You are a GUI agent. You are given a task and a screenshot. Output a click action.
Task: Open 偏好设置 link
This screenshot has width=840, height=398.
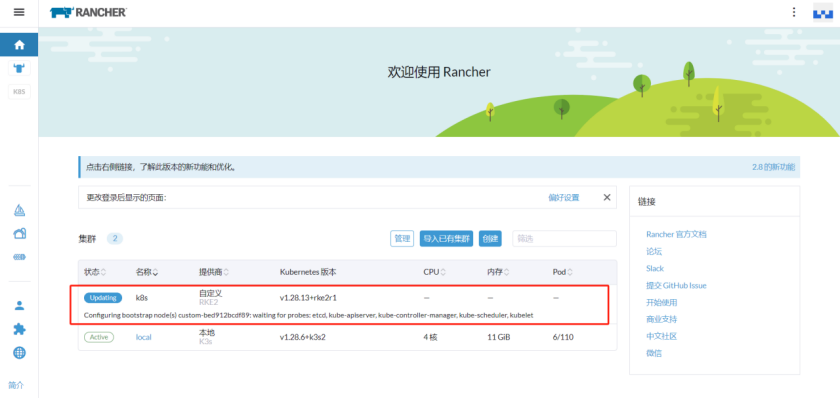564,198
